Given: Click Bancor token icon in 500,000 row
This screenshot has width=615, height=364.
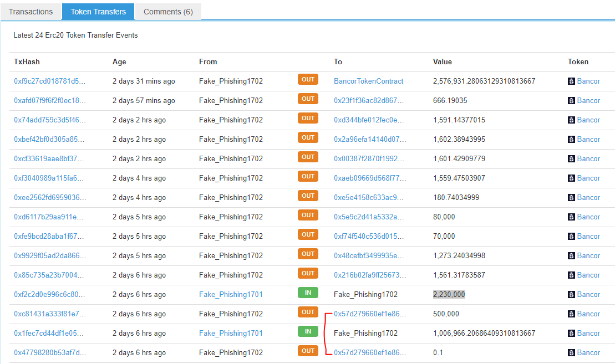Looking at the screenshot, I should pyautogui.click(x=571, y=314).
